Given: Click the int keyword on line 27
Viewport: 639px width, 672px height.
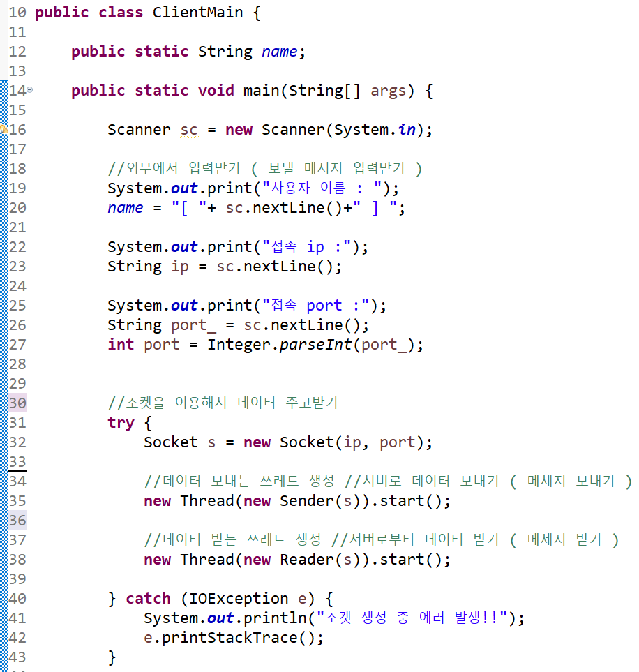Looking at the screenshot, I should (121, 345).
